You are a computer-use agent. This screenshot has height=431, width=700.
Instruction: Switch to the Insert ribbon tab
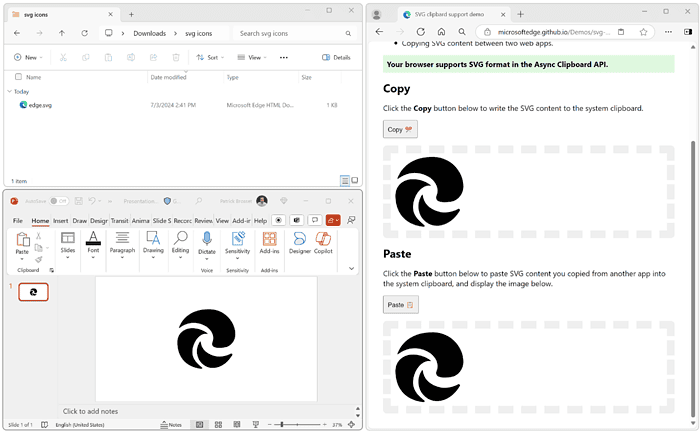pos(60,221)
